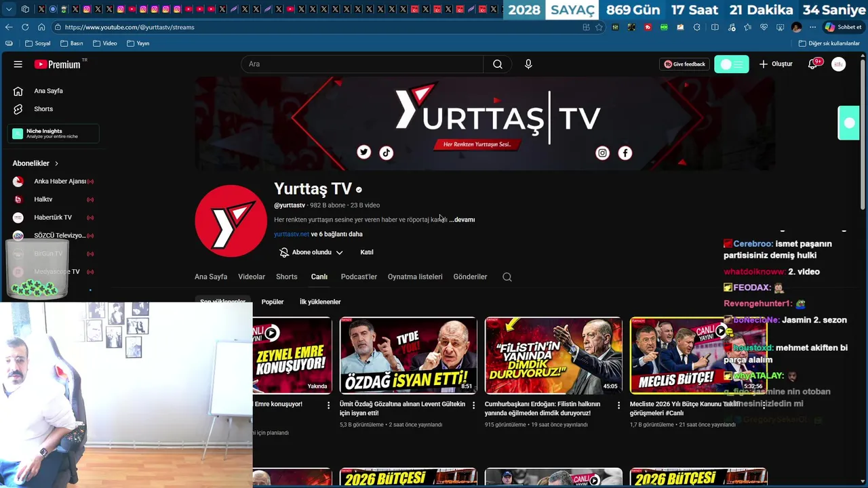Click the browser home icon
Screen dimensions: 868x488
41,27
